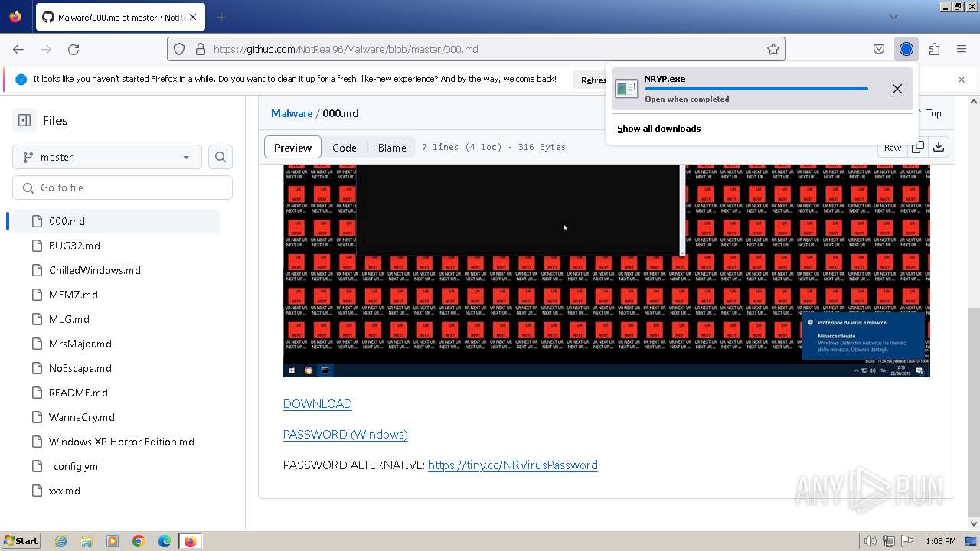
Task: Open ChilledWindows.md file
Action: coord(95,270)
